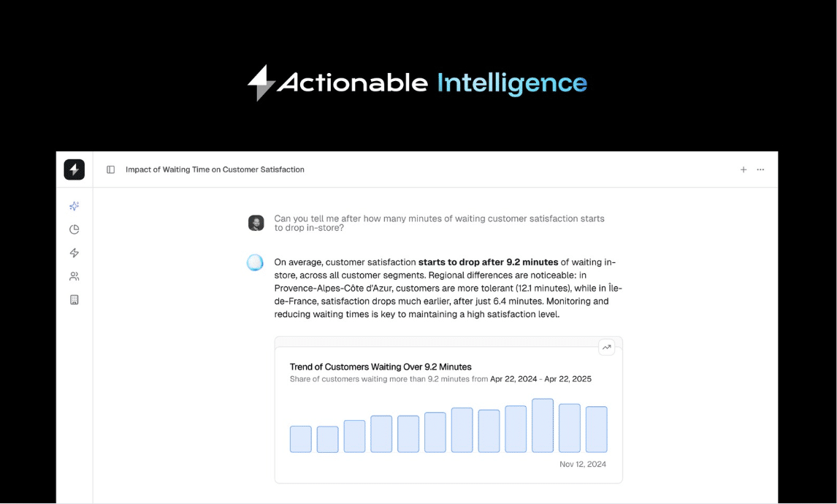Click the Nov 12, 2024 axis label

pyautogui.click(x=582, y=465)
